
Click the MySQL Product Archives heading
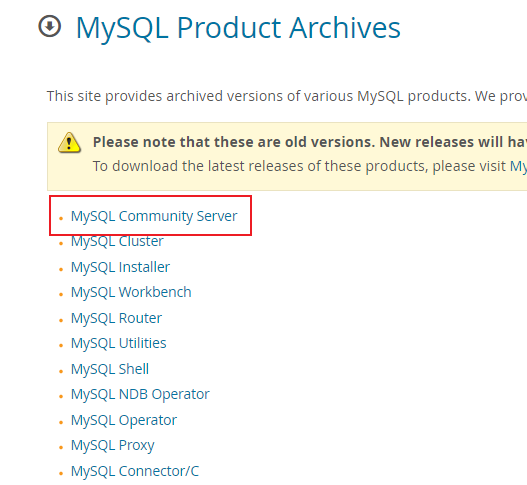coord(238,28)
